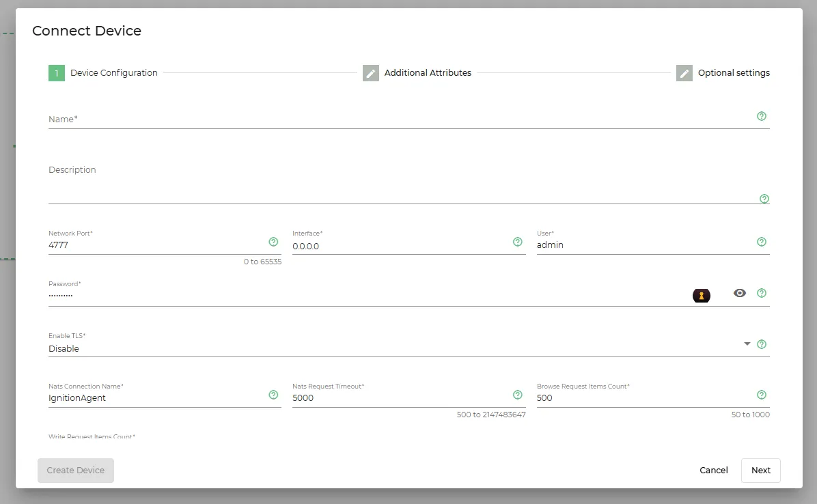Click the '50 to 1000' range hint

(x=750, y=415)
